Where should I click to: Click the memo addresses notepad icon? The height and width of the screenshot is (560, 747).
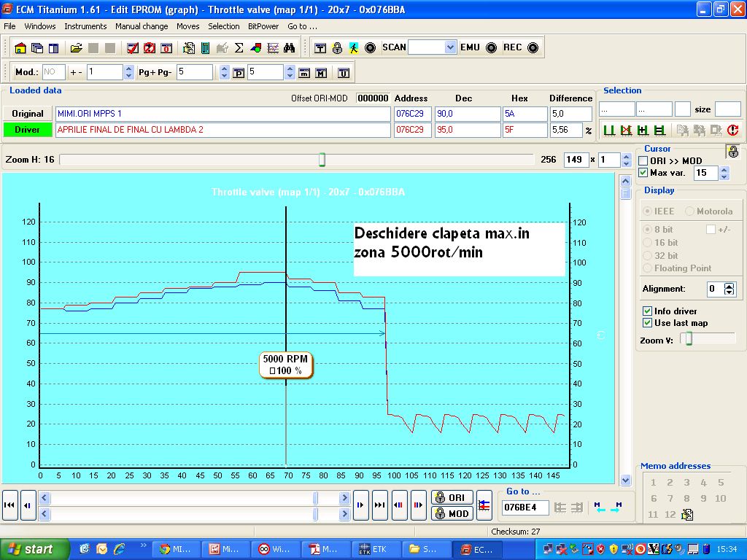click(x=687, y=515)
